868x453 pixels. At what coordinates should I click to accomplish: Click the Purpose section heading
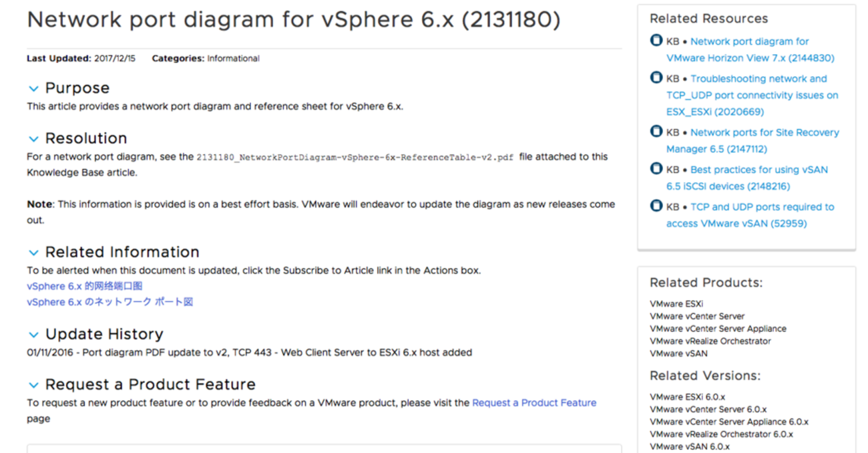coord(77,88)
